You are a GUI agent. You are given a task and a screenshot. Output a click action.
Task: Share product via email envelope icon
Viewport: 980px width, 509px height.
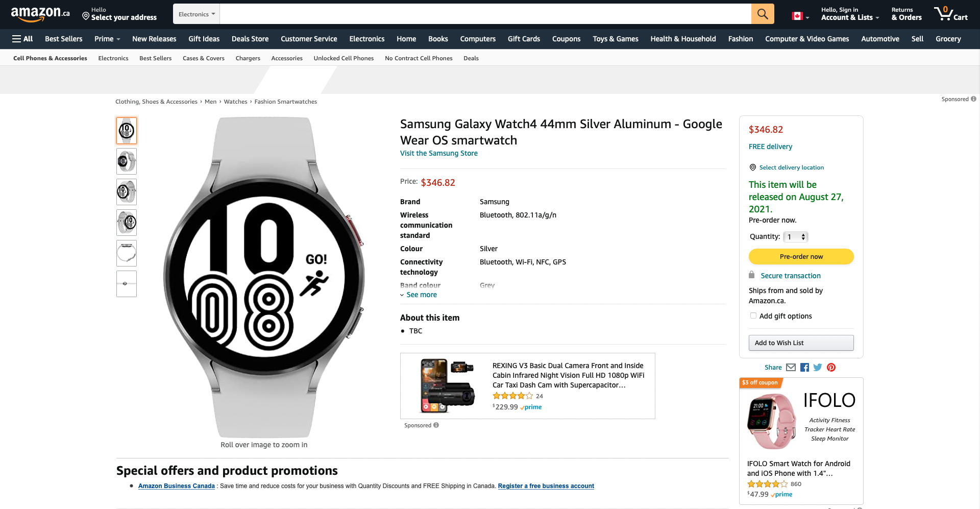(791, 368)
